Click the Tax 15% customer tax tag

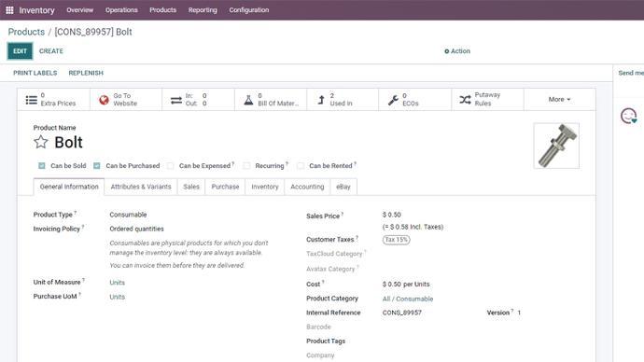point(396,240)
